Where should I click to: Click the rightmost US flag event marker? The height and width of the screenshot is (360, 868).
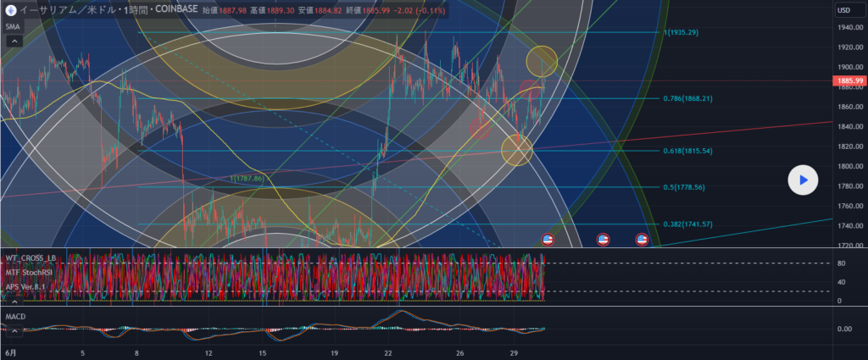[642, 240]
